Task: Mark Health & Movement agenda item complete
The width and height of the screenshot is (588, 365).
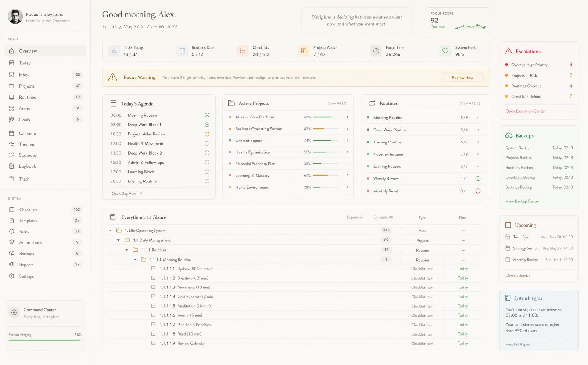Action: (207, 143)
